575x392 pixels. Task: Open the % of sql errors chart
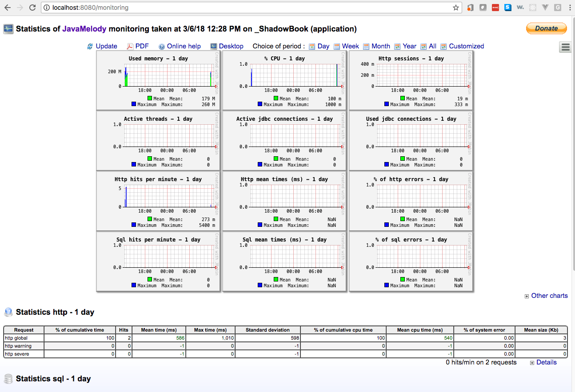(411, 261)
